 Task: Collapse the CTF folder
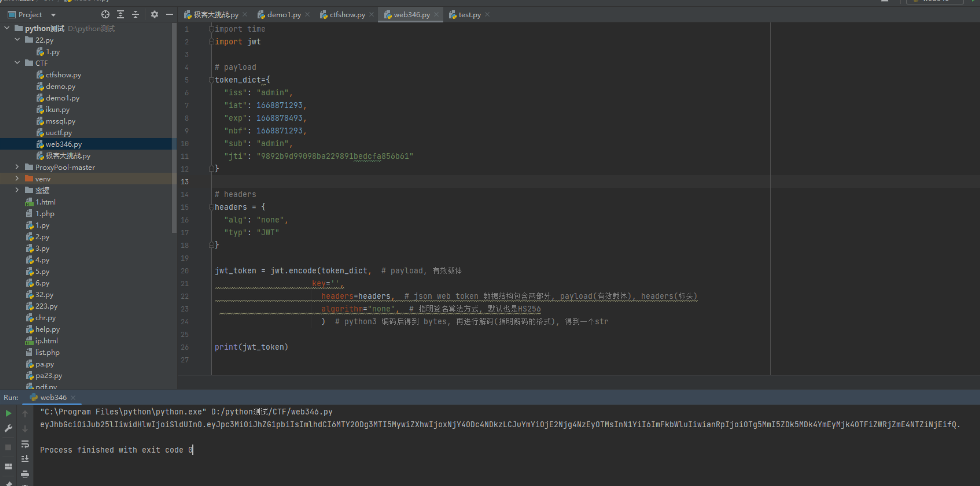pyautogui.click(x=17, y=63)
